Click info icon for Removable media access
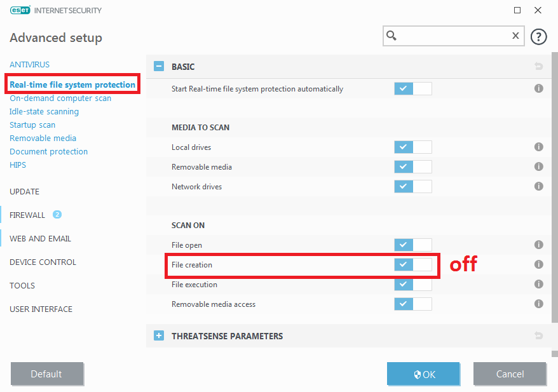The width and height of the screenshot is (558, 392). point(538,304)
